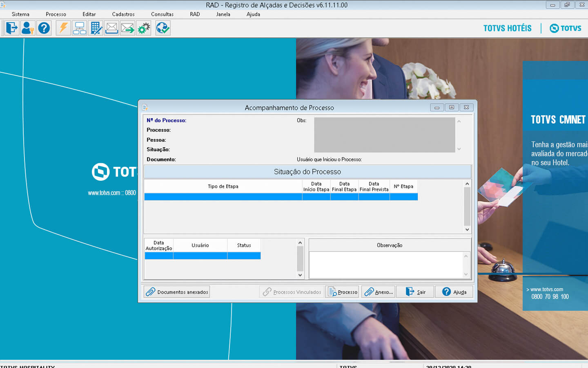Click the question mark help toolbar icon
This screenshot has height=368, width=588.
tap(44, 28)
